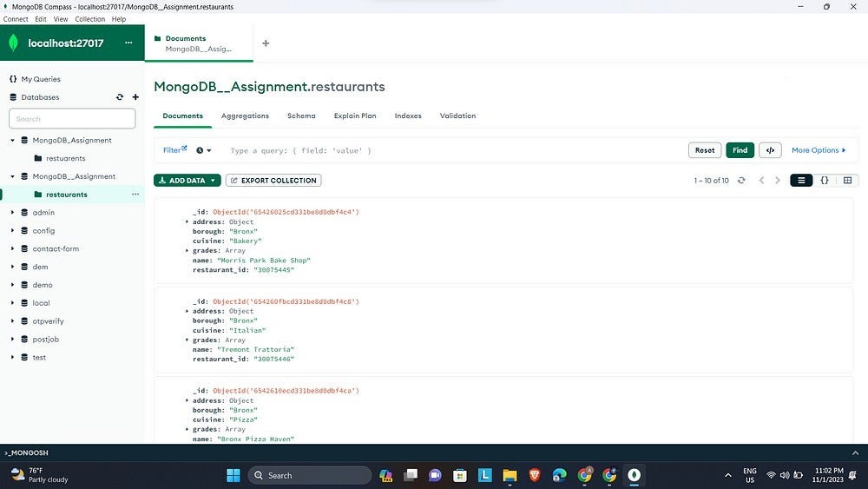Screen dimensions: 868x489
Task: Click the Find button
Action: coord(740,150)
